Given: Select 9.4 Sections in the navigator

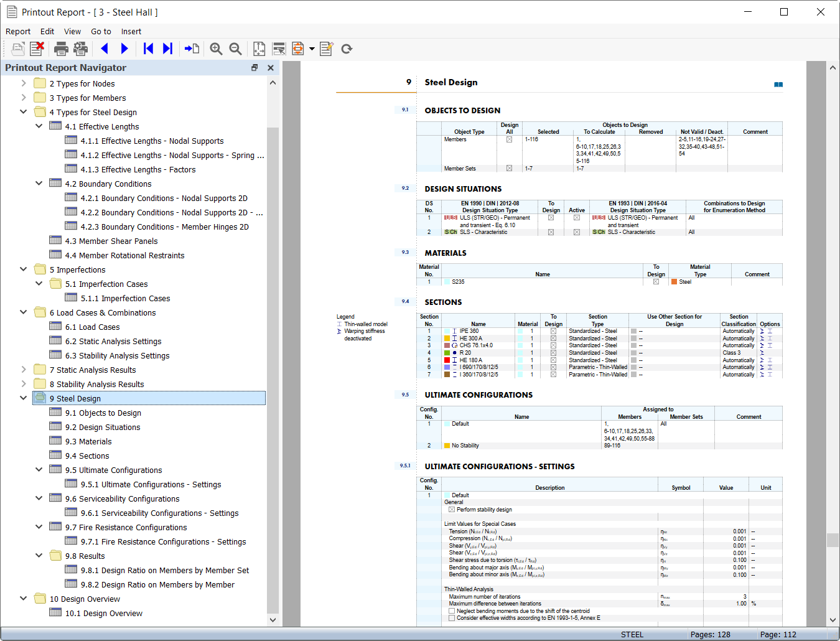Looking at the screenshot, I should (88, 455).
